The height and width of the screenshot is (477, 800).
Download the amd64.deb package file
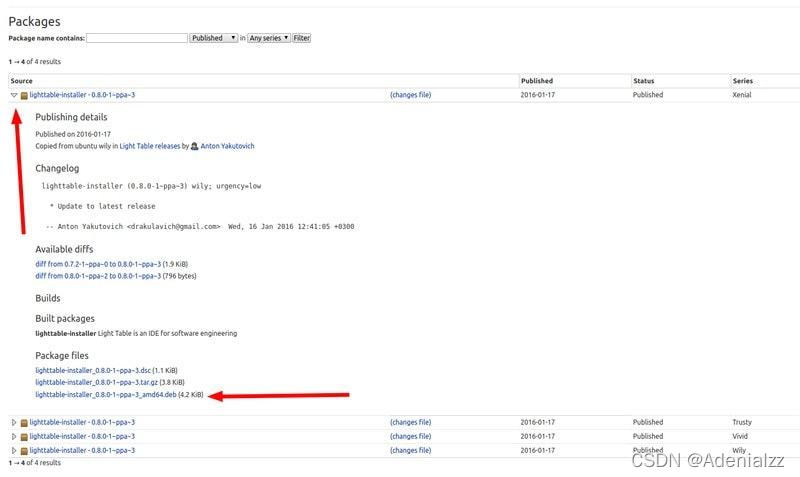[106, 395]
